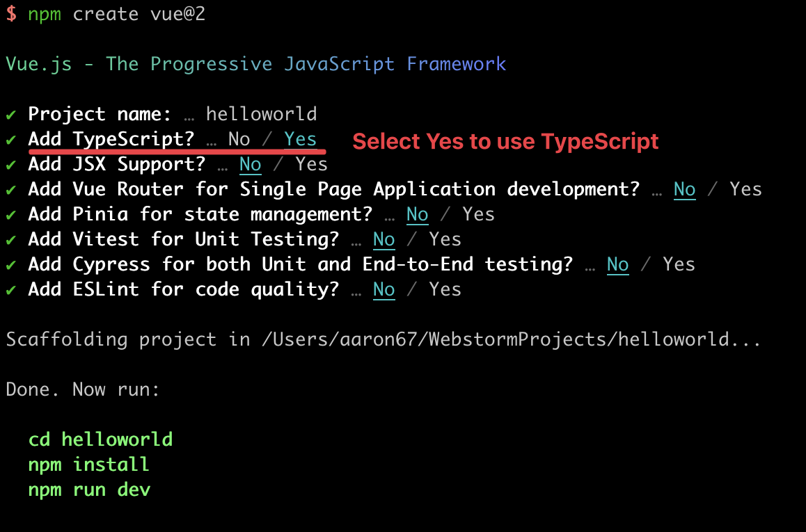Pick No for Add Cypress testing
806x532 pixels.
(617, 264)
